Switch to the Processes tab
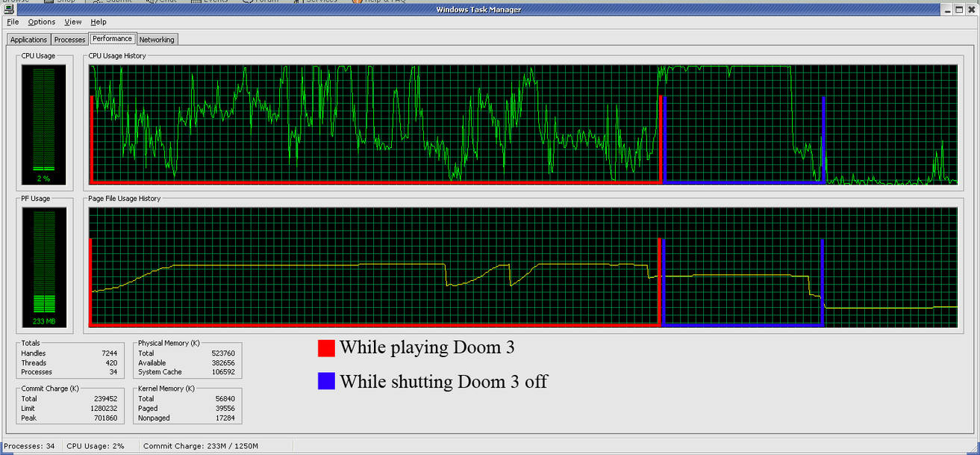The image size is (980, 455). click(69, 40)
